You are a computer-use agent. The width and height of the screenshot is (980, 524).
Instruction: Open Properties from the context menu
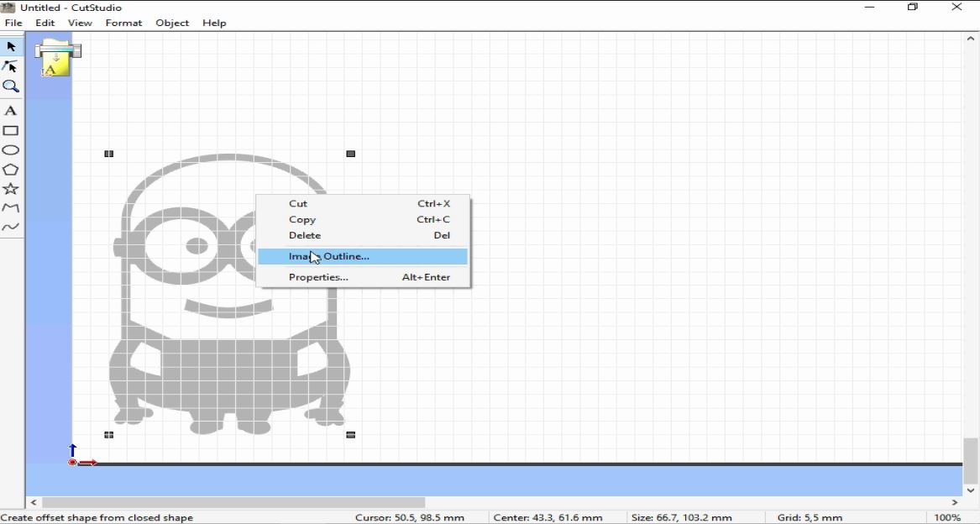(x=363, y=277)
